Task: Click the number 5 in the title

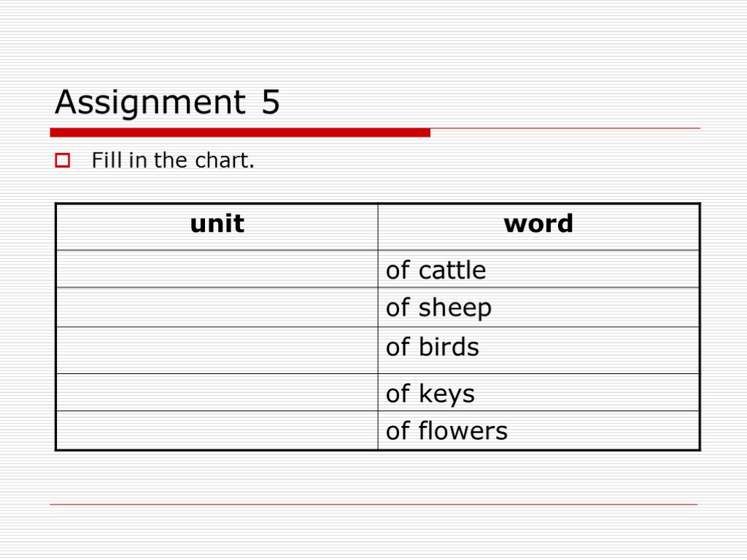Action: pos(270,103)
